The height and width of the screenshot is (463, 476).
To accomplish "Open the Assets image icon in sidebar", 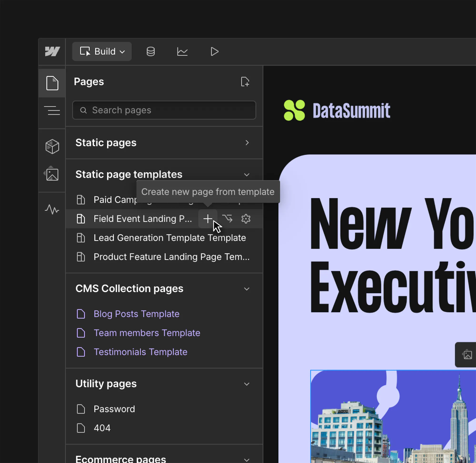I will tap(52, 174).
